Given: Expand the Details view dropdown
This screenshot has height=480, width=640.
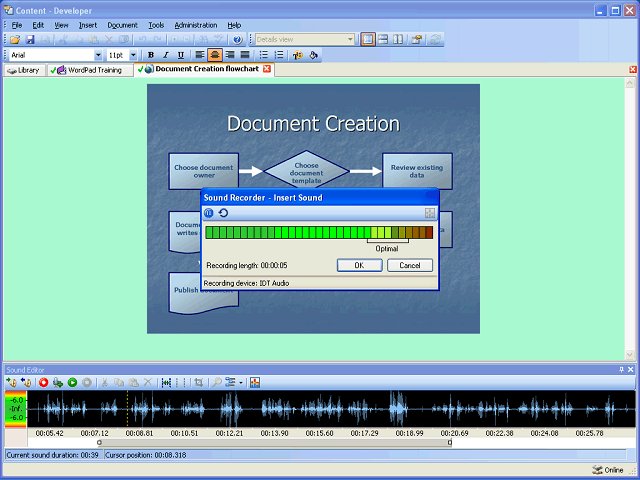Looking at the screenshot, I should (350, 39).
